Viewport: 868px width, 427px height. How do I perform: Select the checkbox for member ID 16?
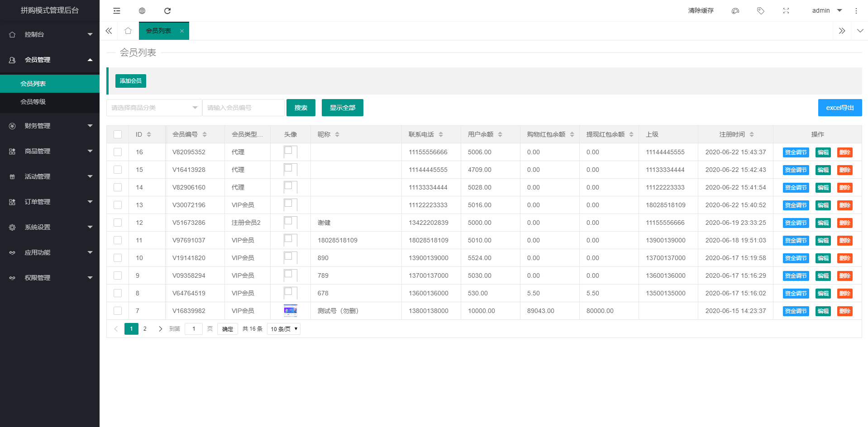coord(118,152)
